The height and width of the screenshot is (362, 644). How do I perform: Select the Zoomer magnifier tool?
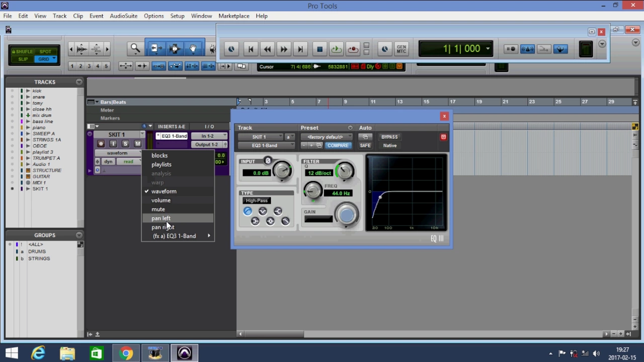pos(135,48)
